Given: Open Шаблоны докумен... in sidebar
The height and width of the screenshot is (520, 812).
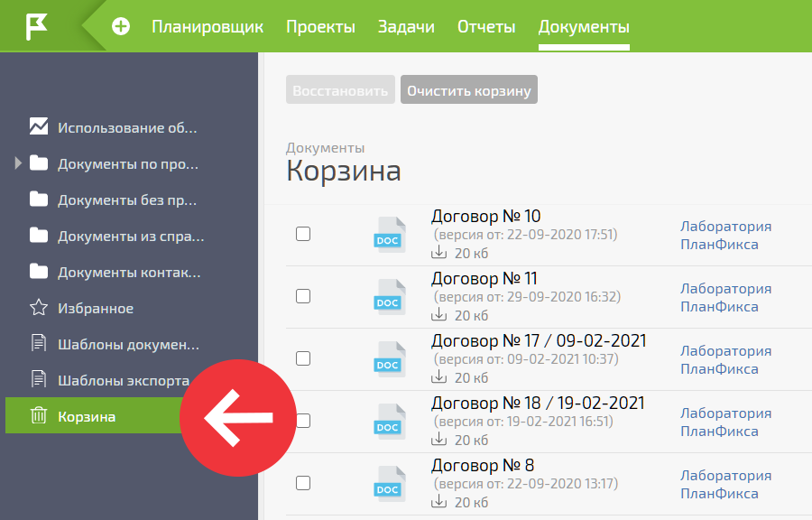Looking at the screenshot, I should tap(128, 345).
